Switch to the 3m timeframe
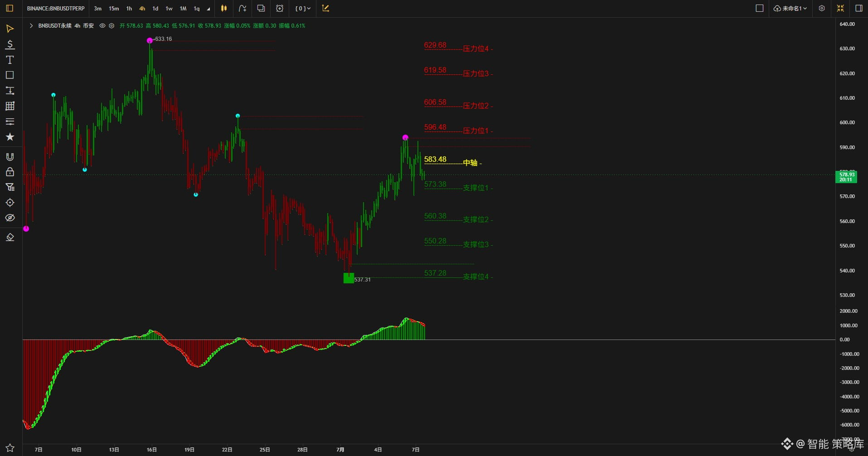Viewport: 868px width, 456px height. [98, 9]
